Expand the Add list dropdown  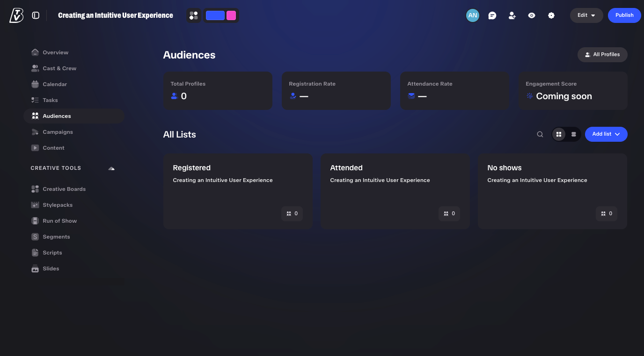tap(606, 134)
